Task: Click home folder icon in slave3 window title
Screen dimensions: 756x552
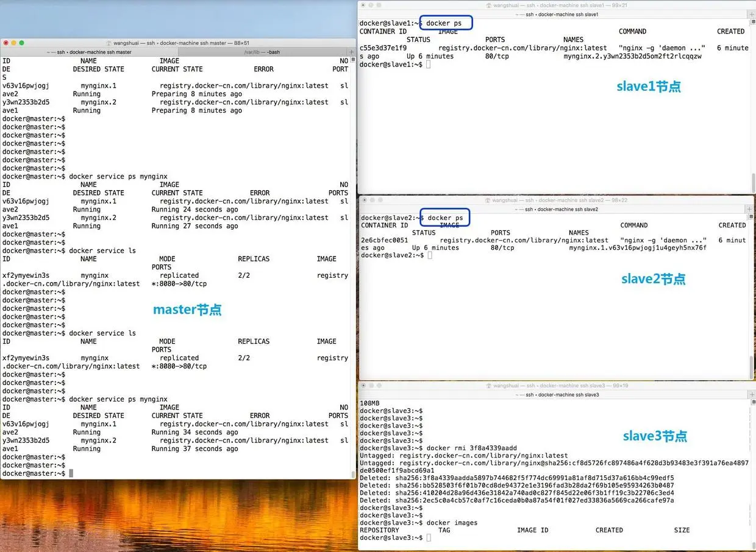Action: (x=489, y=386)
